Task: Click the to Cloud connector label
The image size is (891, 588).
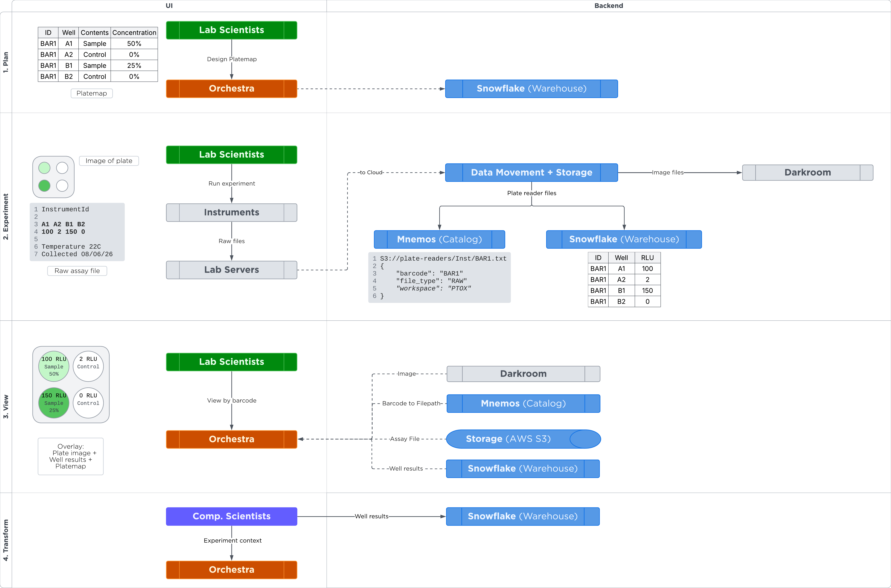Action: 371,173
